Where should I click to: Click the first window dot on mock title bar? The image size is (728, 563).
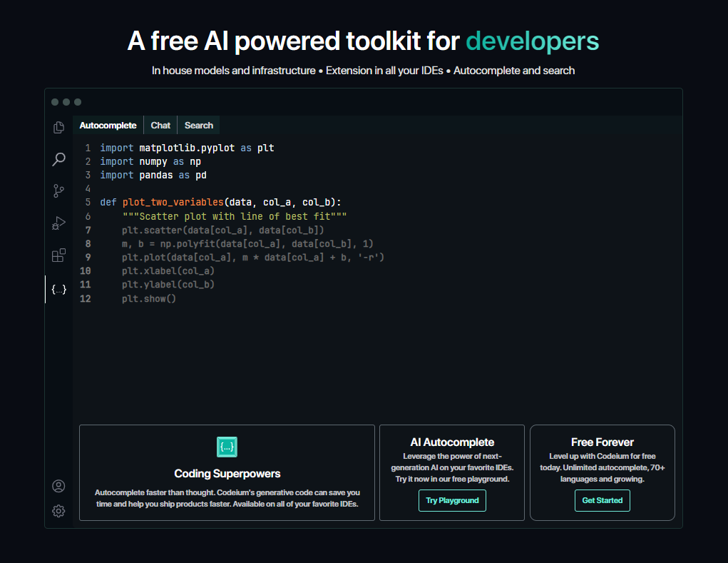pyautogui.click(x=55, y=102)
